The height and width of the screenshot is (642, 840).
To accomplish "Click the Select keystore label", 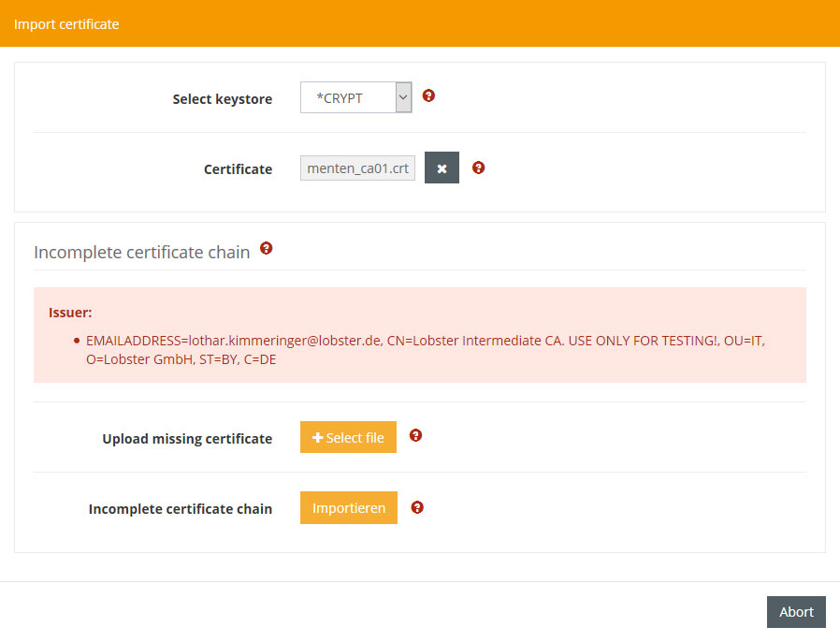I will pos(222,98).
